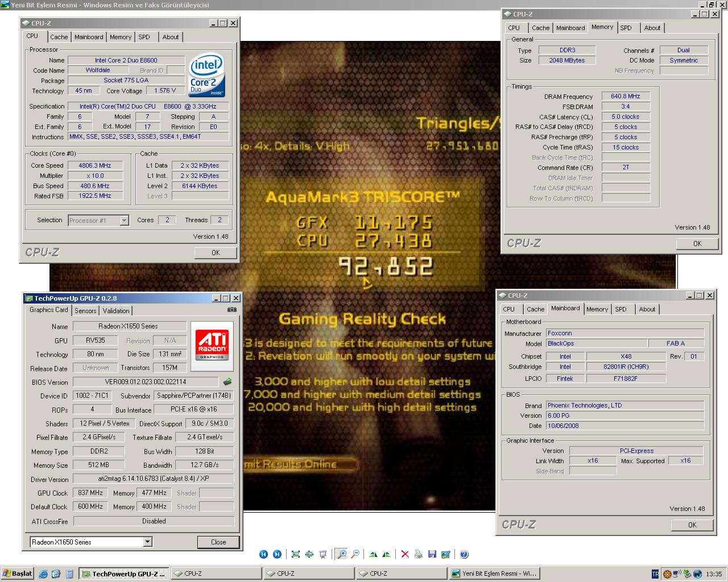Open the Başlat start menu
The image size is (728, 582).
tap(18, 573)
